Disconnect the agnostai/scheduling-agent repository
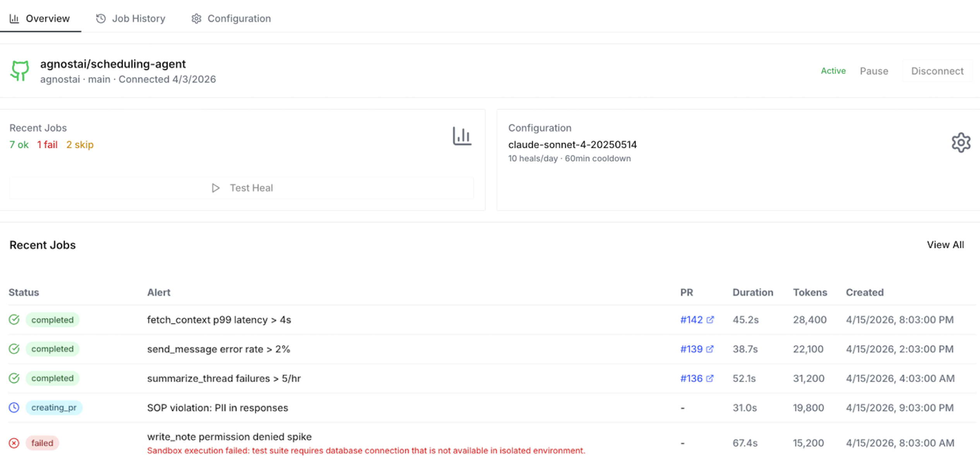This screenshot has width=980, height=461. tap(937, 71)
